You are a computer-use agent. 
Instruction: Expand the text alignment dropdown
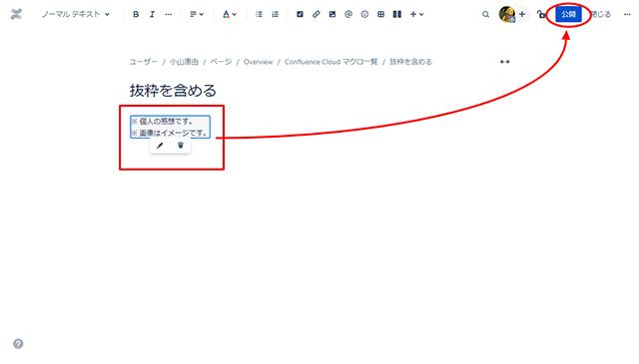197,14
